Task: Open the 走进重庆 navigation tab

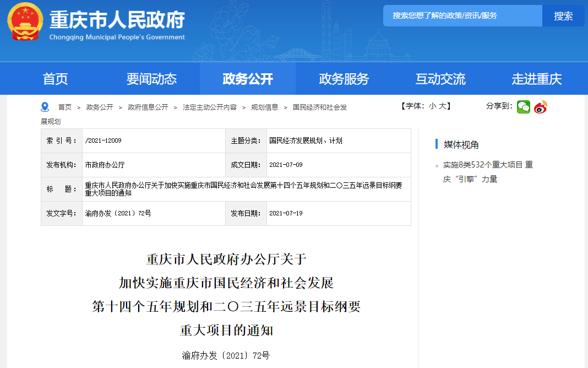Action: tap(537, 79)
